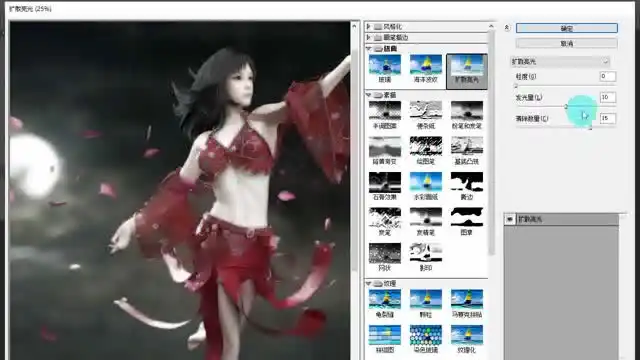Click the 取消 (Cancel) button

567,43
